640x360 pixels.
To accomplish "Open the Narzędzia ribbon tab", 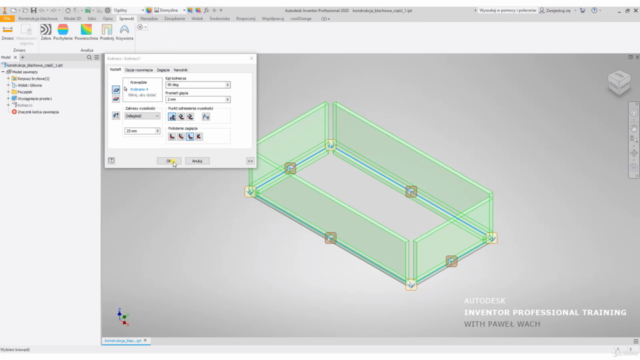I will (149, 19).
